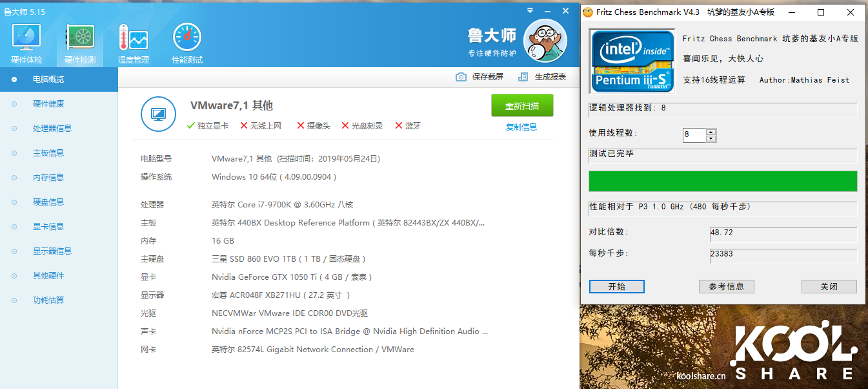Click the motherboard value 英特尔 440BX Desktop
The height and width of the screenshot is (389, 868).
tap(348, 223)
